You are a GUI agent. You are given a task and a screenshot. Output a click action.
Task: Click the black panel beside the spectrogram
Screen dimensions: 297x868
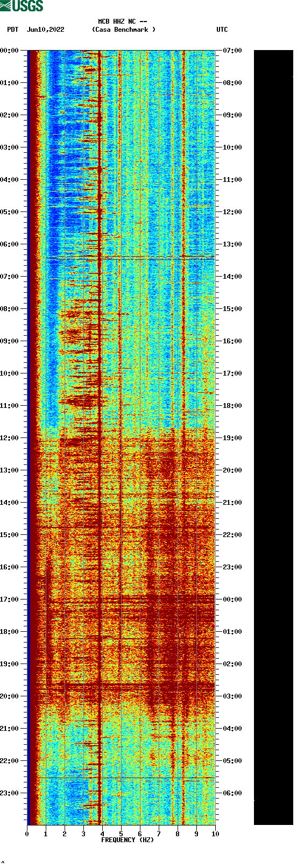pyautogui.click(x=273, y=437)
